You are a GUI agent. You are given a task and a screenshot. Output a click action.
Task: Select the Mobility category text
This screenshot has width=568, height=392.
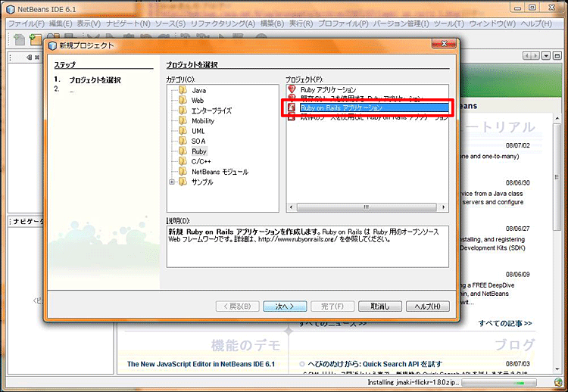pyautogui.click(x=203, y=121)
